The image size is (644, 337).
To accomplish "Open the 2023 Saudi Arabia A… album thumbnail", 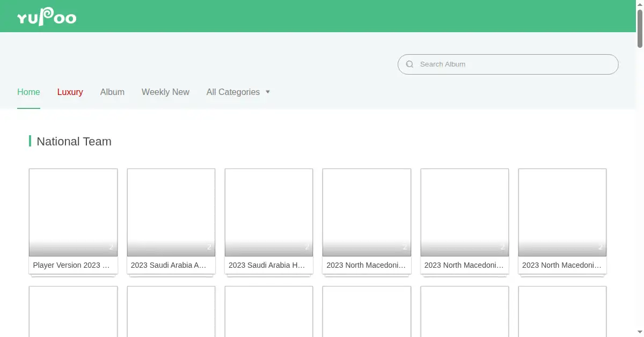I will point(171,213).
